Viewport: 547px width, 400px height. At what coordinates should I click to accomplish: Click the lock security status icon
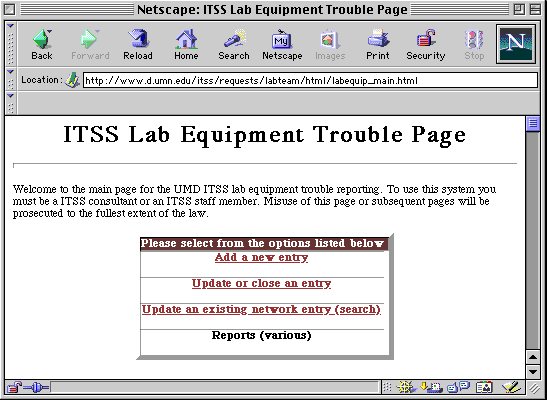point(14,387)
